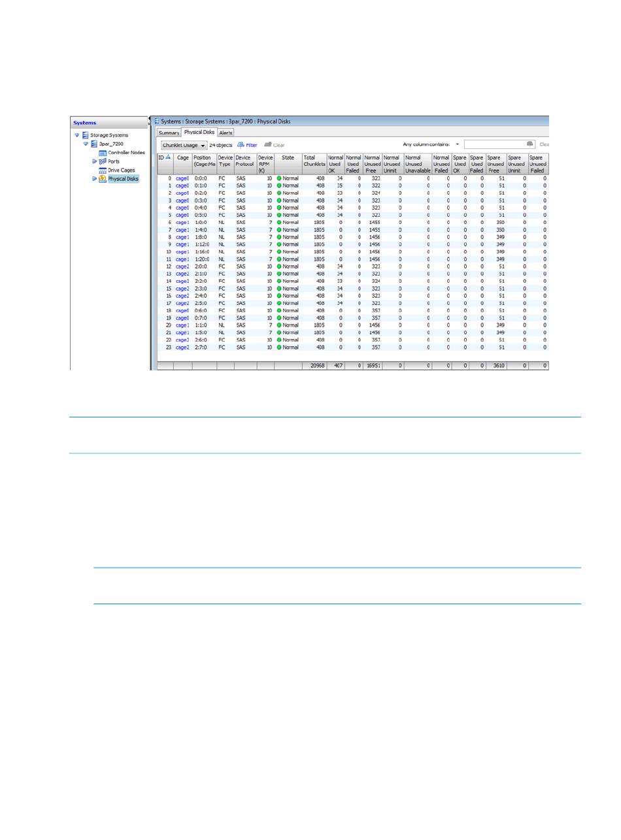Sort by Normal Unused Free column header

[373, 164]
